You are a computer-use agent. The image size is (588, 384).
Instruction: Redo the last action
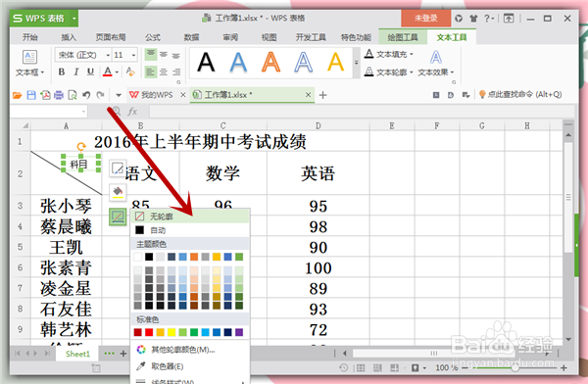(x=100, y=95)
